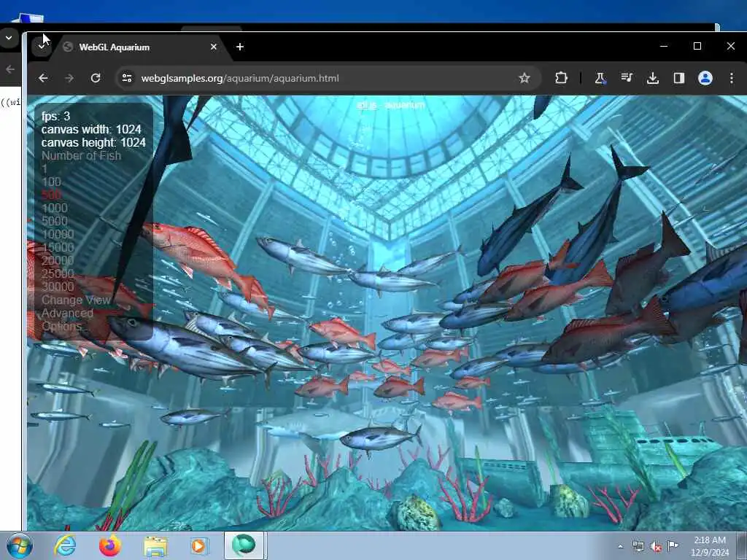Go back to the previous page
Screen dimensions: 747x560
[43, 77]
